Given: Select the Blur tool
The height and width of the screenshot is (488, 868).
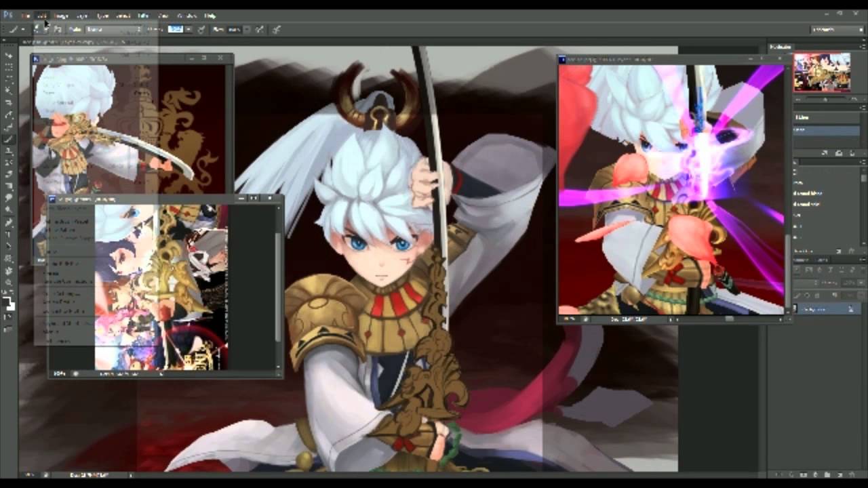Looking at the screenshot, I should coord(9,198).
